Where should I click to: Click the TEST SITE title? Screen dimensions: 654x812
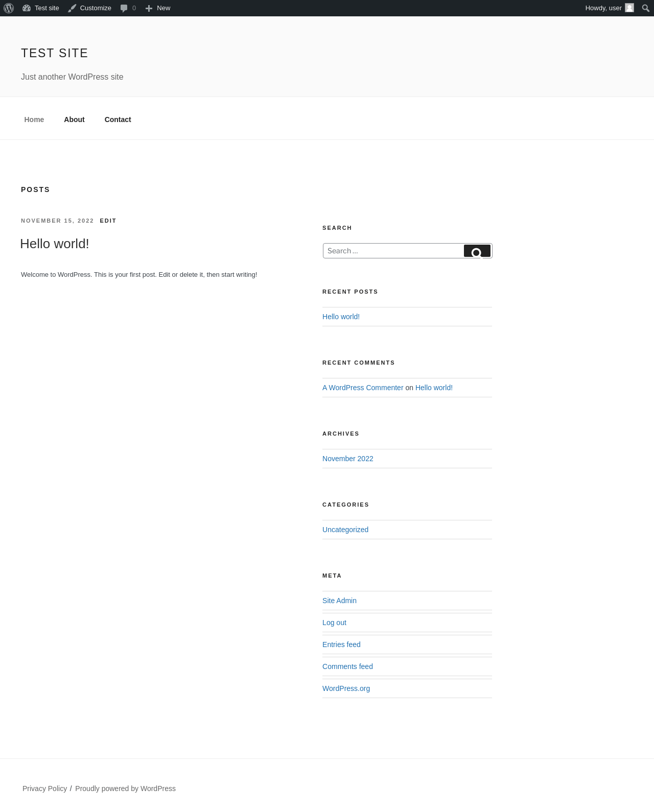tap(55, 53)
